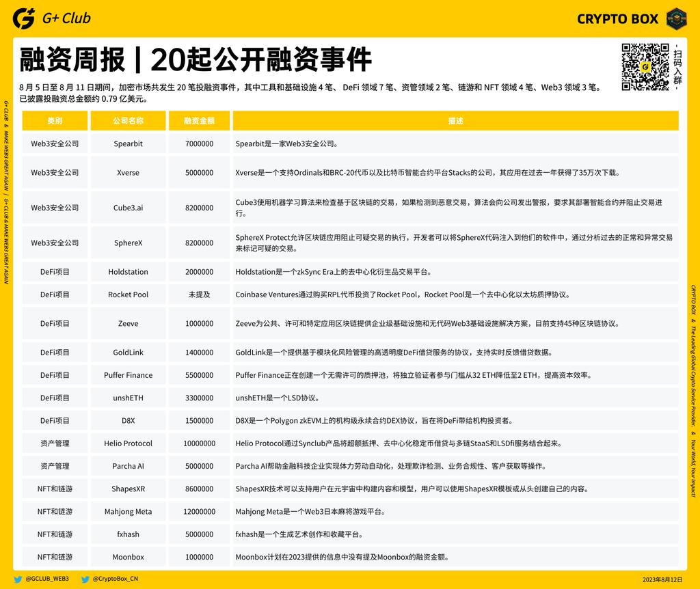
Task: Click the 未提及 amount for Rocket Pool
Action: tap(199, 294)
